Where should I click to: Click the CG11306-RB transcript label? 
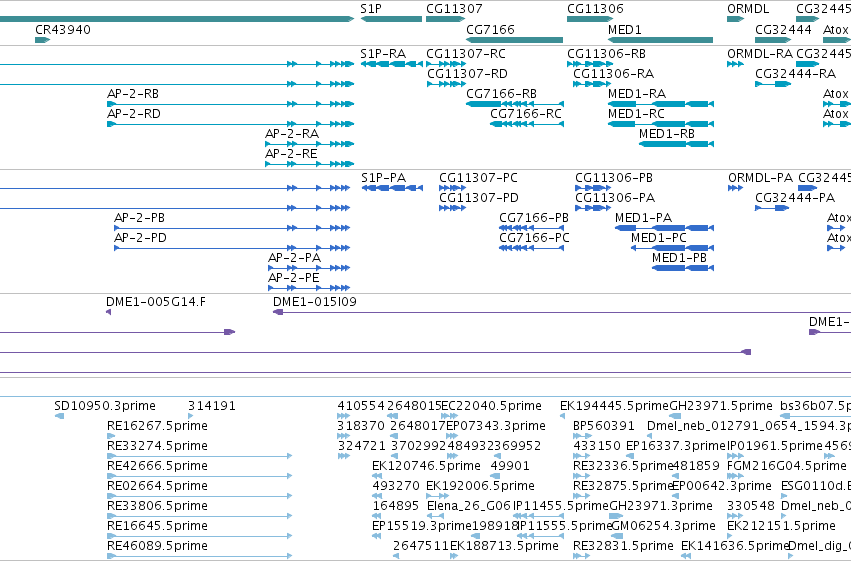(x=606, y=54)
